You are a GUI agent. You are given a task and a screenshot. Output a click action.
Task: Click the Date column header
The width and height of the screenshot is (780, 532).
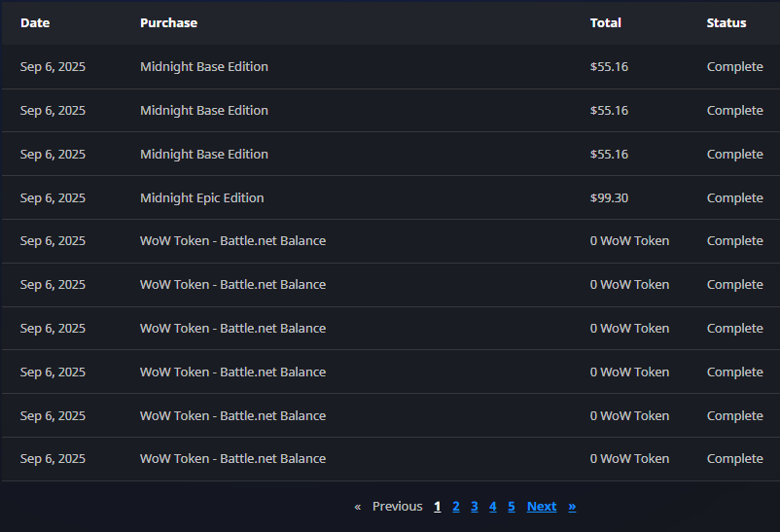35,23
